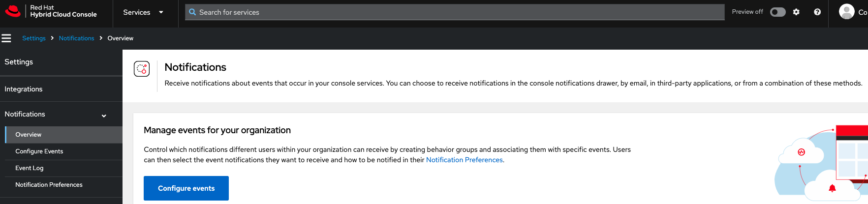Follow the Notification Preferences text link
868x204 pixels.
464,160
